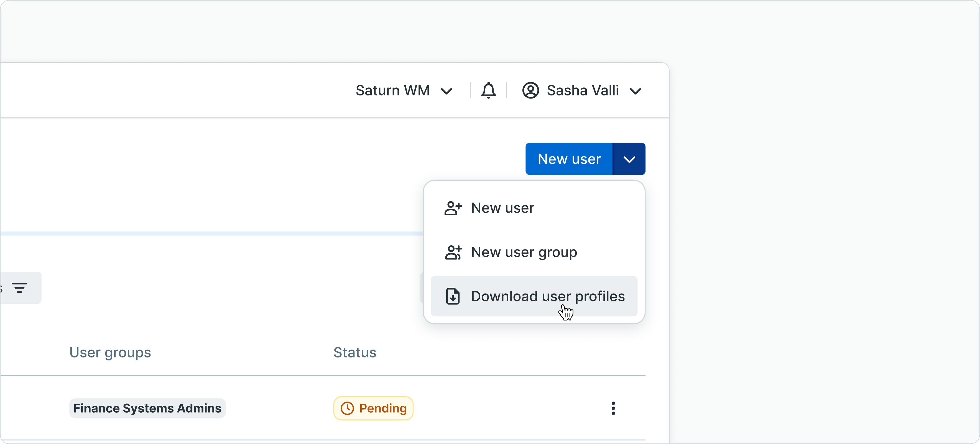Click the clock icon in Pending badge

point(347,408)
